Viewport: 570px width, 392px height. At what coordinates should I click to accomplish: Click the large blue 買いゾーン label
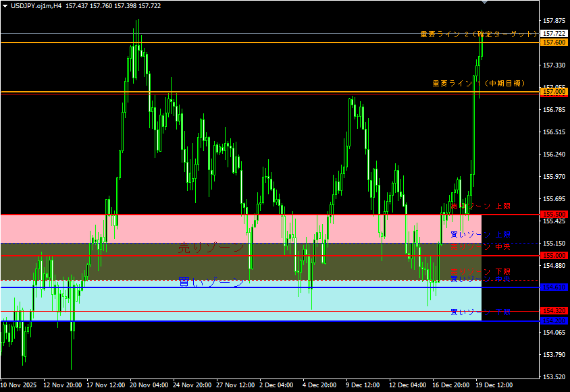pyautogui.click(x=211, y=282)
